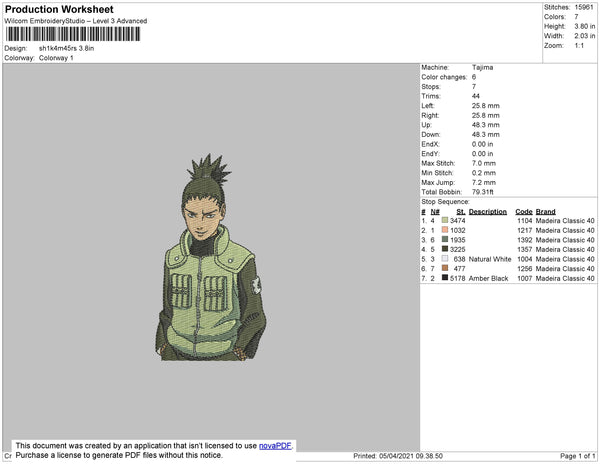Click the Max Jump value '7.2 mm'
The width and height of the screenshot is (600, 464).
(484, 182)
